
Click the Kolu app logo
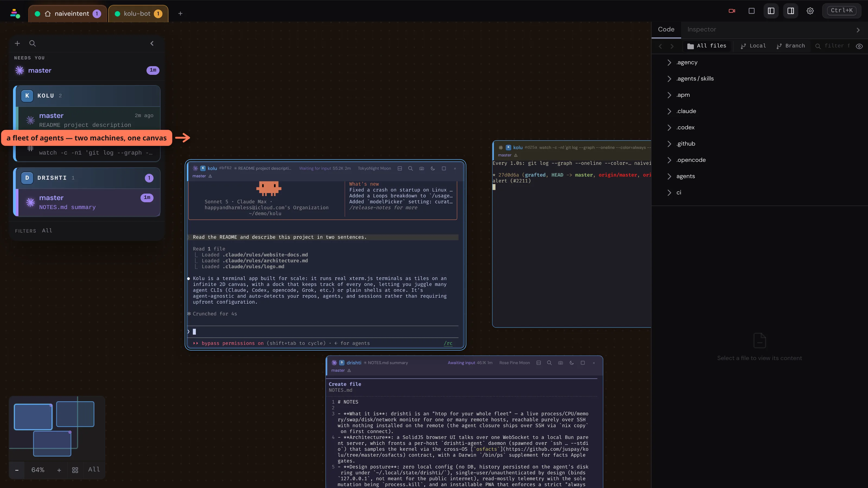pos(15,14)
